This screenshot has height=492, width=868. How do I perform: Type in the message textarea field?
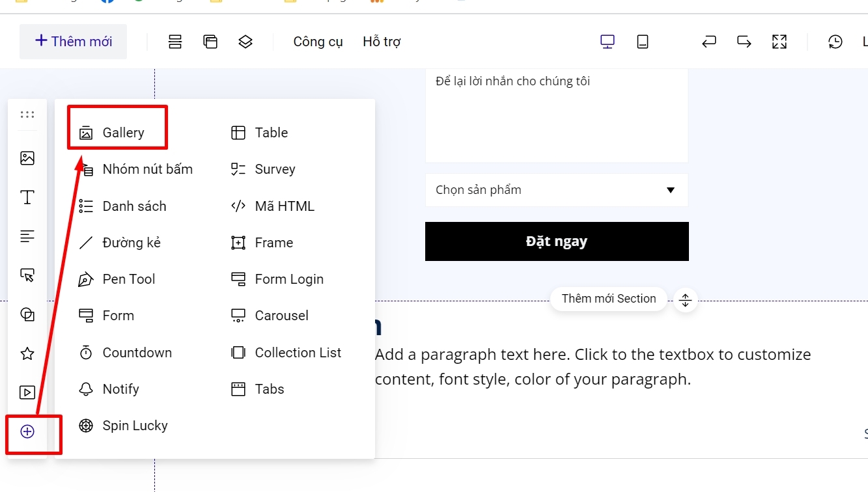tap(556, 116)
